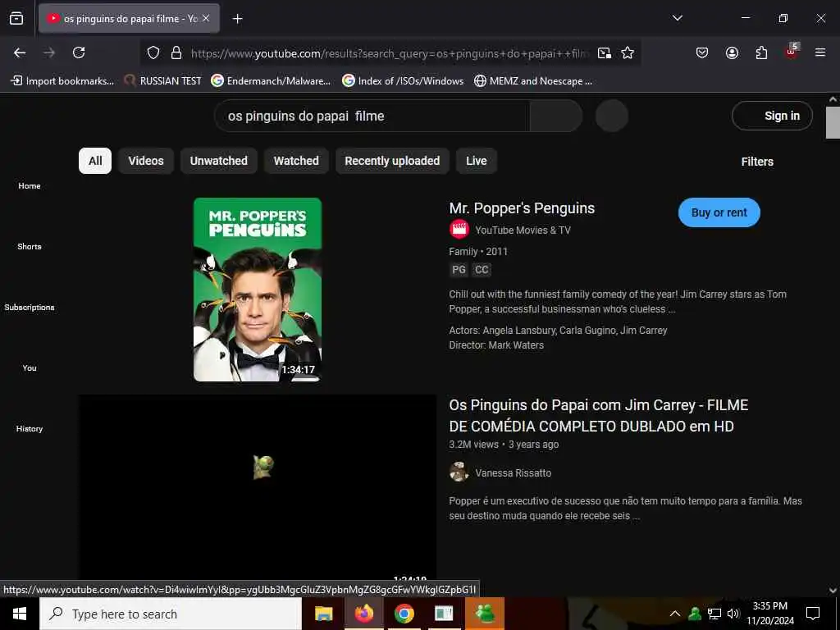Go back to previous page

tap(20, 52)
